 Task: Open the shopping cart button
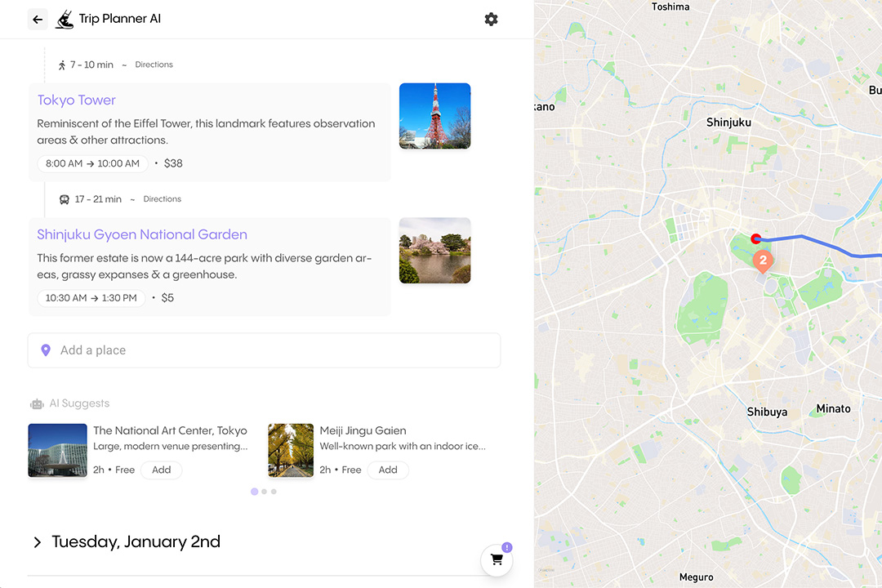[497, 560]
